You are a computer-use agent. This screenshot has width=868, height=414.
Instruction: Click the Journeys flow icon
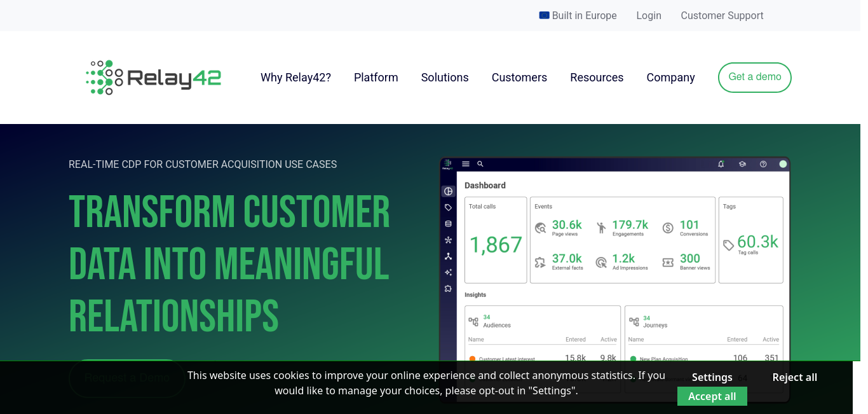pyautogui.click(x=634, y=322)
